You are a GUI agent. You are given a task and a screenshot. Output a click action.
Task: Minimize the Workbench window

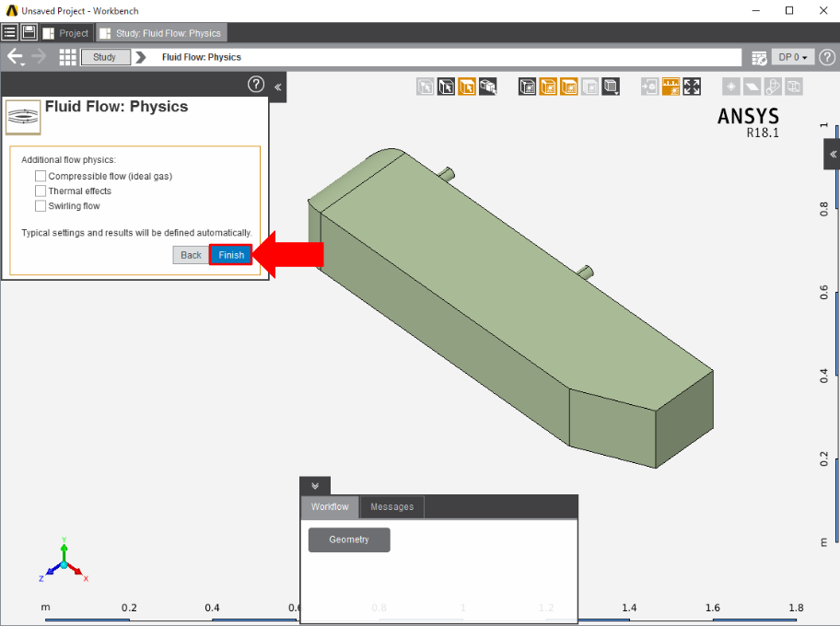[x=756, y=11]
